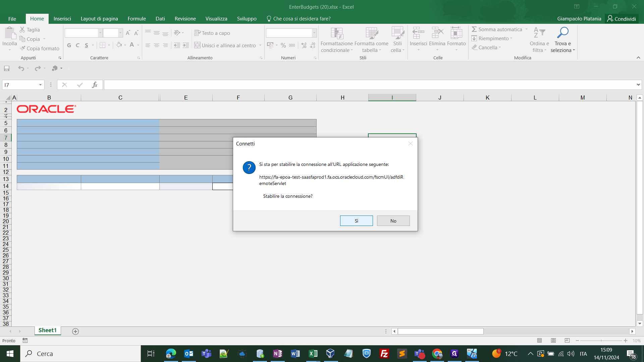Click the Copia copy icon
This screenshot has height=362, width=644.
22,39
